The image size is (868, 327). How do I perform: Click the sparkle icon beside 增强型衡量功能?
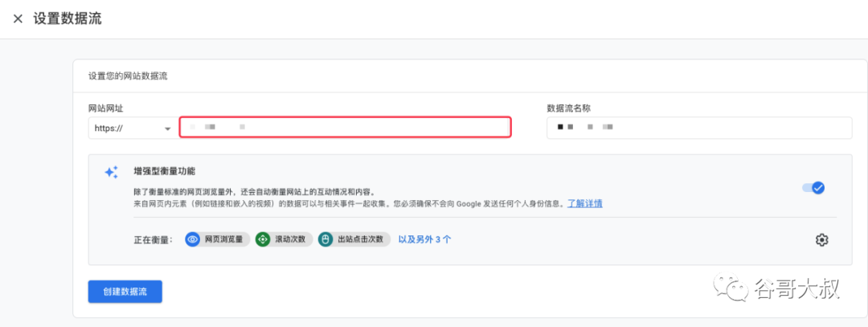(112, 172)
